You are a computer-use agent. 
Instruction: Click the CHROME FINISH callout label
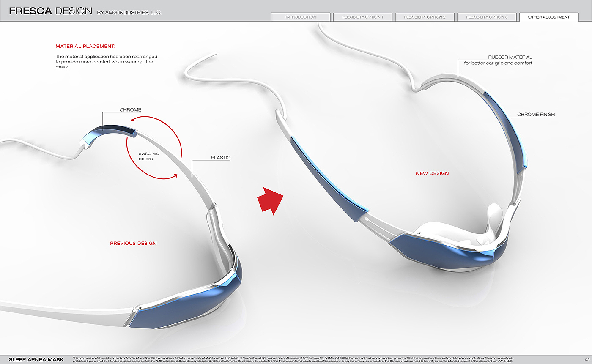coord(536,115)
